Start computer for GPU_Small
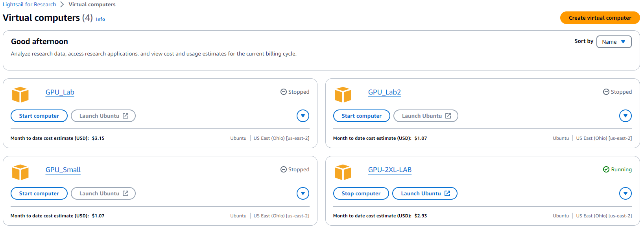644x230 pixels. [39, 193]
